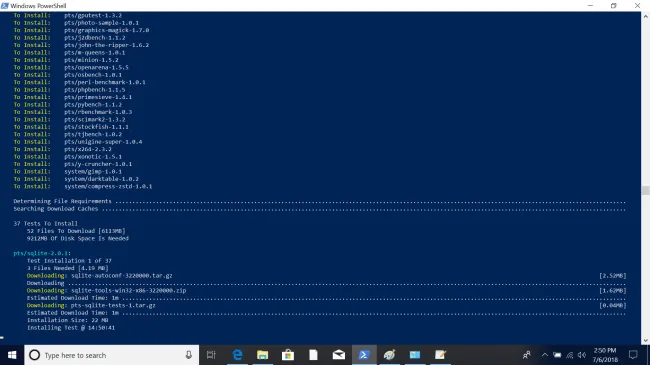Open the Mail app taskbar icon
This screenshot has width=650, height=365.
click(339, 355)
